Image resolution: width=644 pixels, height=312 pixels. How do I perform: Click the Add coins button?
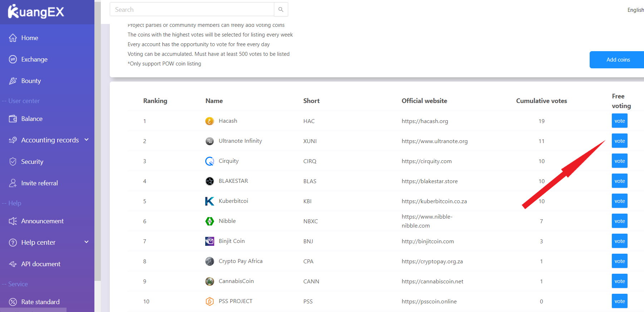618,60
